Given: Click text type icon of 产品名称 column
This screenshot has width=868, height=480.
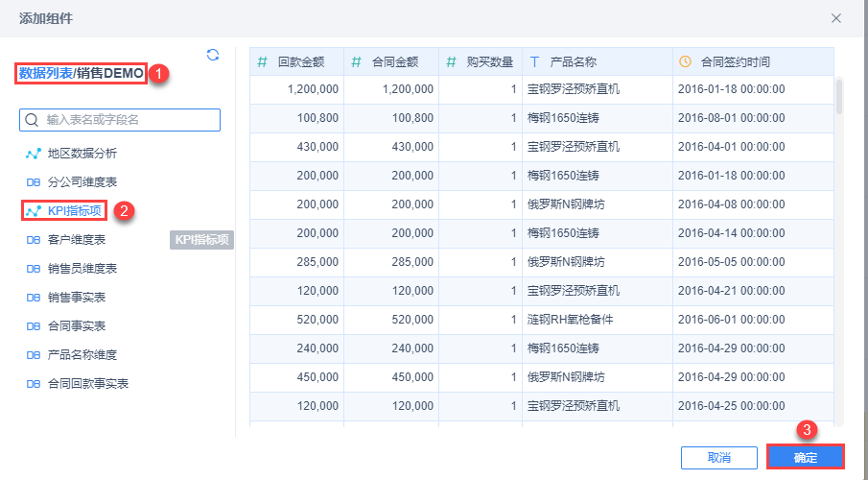Looking at the screenshot, I should (x=534, y=61).
